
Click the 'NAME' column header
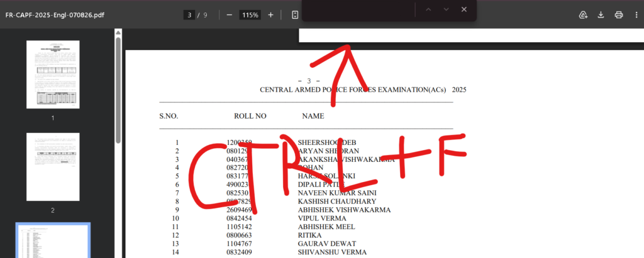pyautogui.click(x=313, y=116)
